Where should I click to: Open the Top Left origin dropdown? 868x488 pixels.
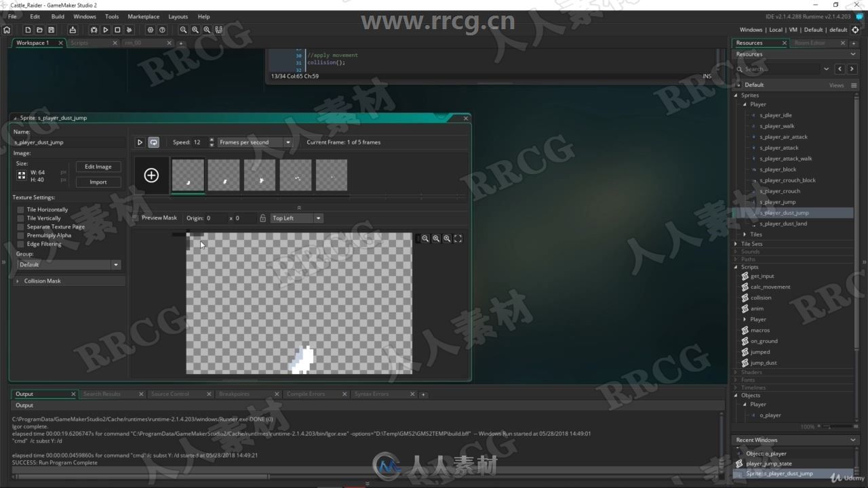coord(296,218)
